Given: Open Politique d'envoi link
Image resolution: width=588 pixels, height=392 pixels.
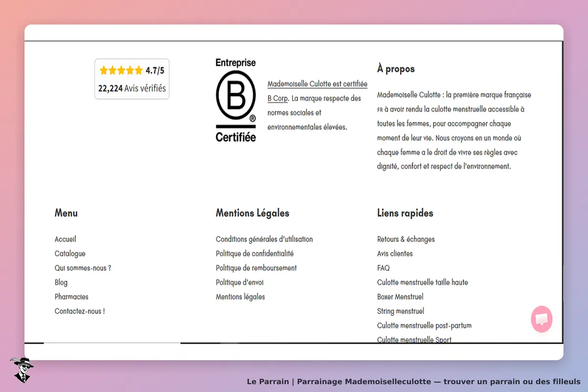Looking at the screenshot, I should (240, 282).
